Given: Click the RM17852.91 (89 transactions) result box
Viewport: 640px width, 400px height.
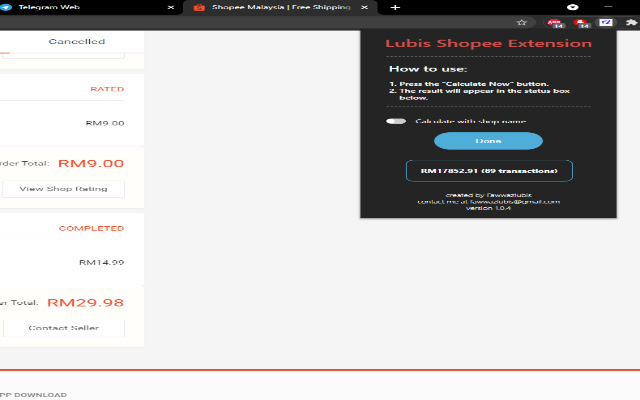Looking at the screenshot, I should click(489, 171).
